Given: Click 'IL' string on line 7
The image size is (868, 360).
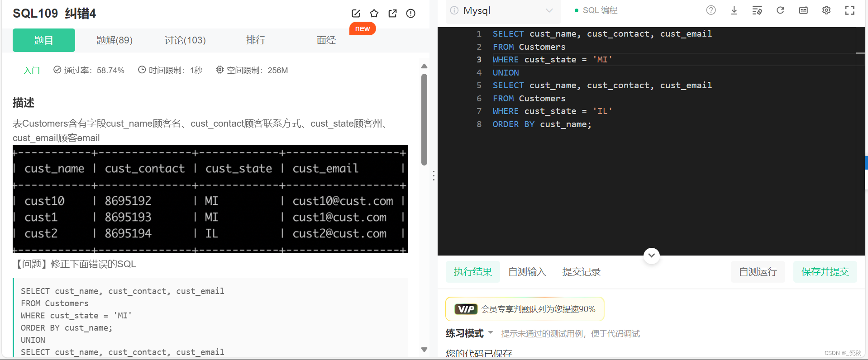Looking at the screenshot, I should tap(602, 111).
